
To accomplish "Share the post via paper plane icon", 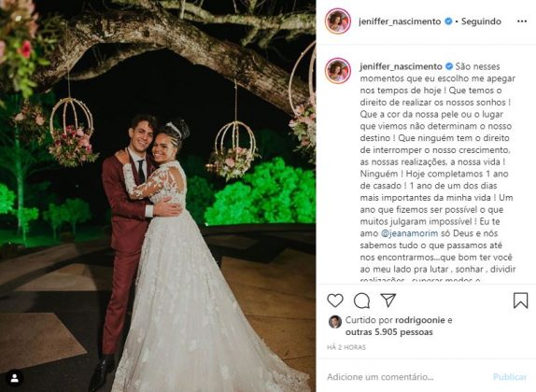I will (388, 300).
